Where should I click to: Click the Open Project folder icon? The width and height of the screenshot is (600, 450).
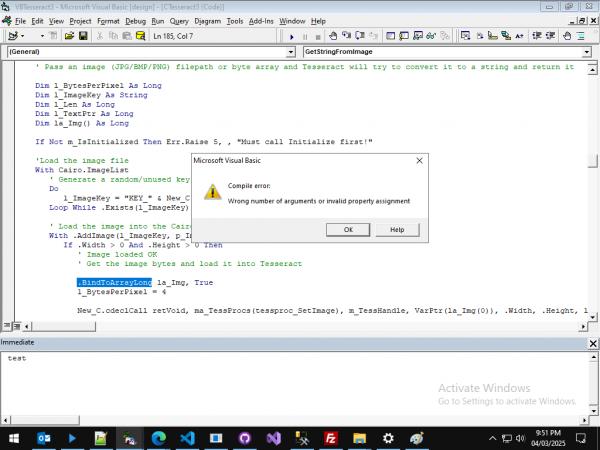click(69, 36)
